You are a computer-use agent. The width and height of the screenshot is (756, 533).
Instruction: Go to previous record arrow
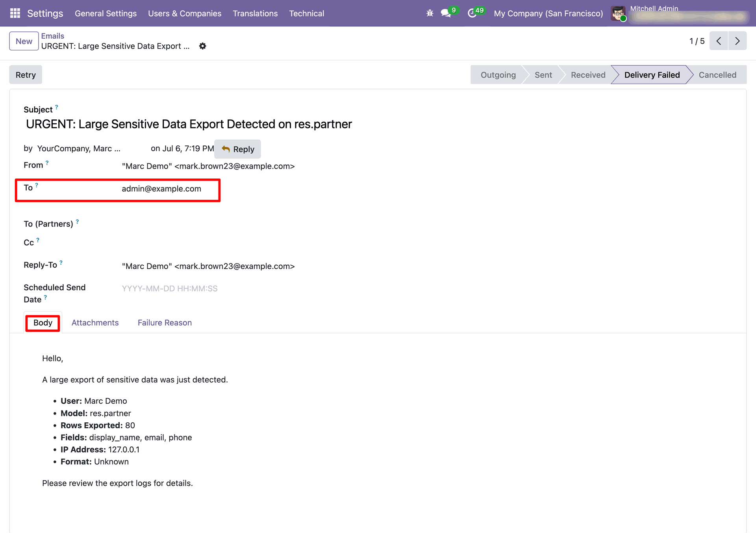pyautogui.click(x=719, y=41)
